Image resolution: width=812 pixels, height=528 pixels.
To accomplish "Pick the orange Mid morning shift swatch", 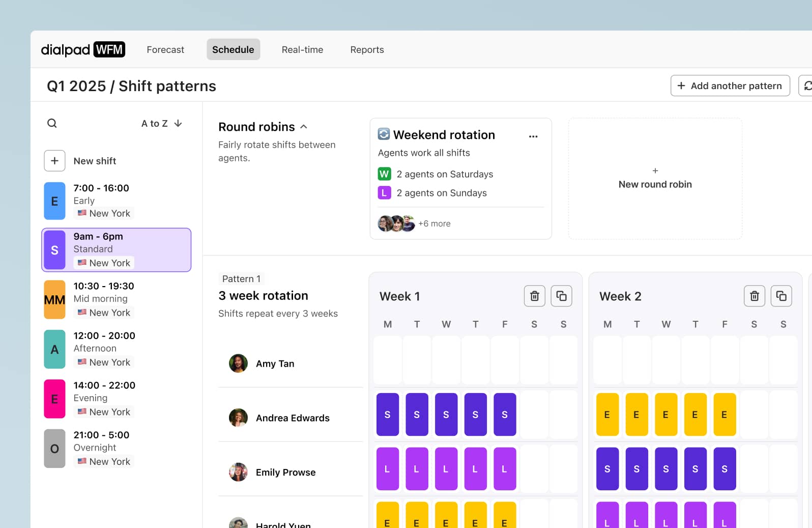I will pyautogui.click(x=54, y=299).
